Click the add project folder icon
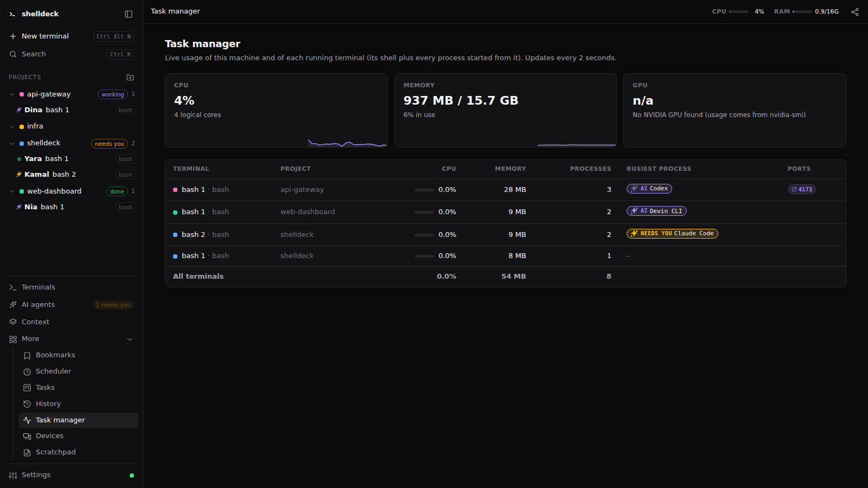 tap(130, 78)
